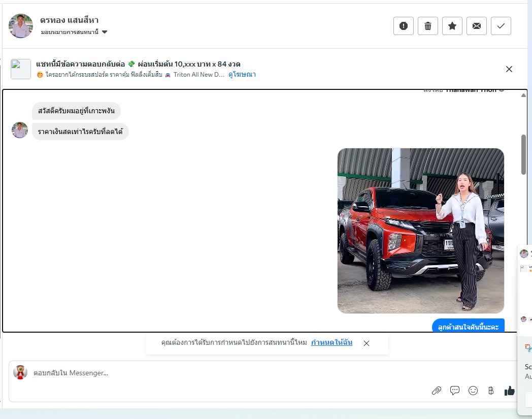532x419 pixels.
Task: Mark conversation as done with checkmark
Action: (x=501, y=26)
